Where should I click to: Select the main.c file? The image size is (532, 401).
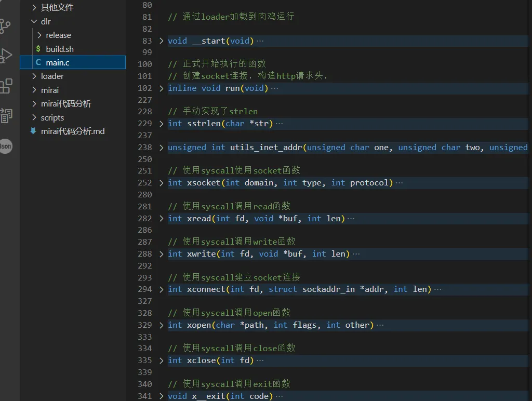point(57,62)
